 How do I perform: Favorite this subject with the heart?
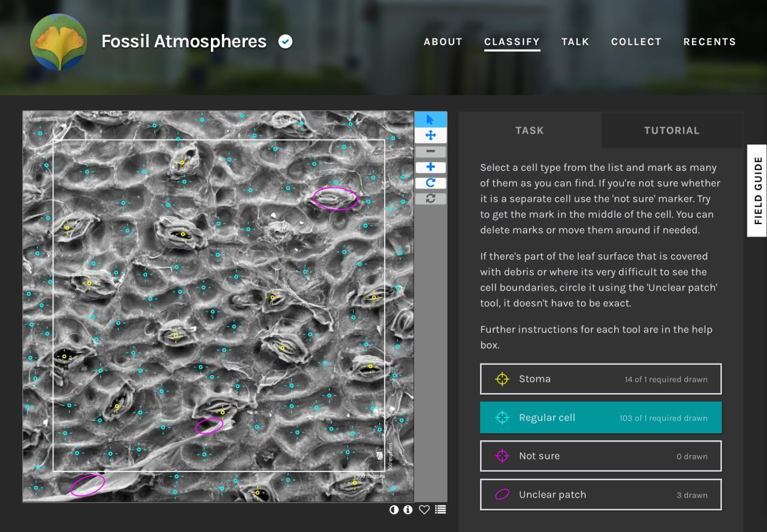click(x=424, y=510)
